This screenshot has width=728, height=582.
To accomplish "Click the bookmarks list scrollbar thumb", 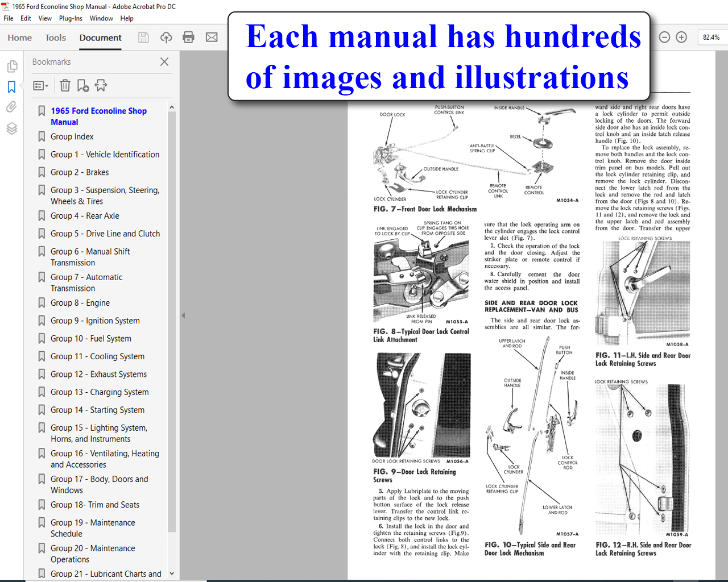I will (172, 322).
